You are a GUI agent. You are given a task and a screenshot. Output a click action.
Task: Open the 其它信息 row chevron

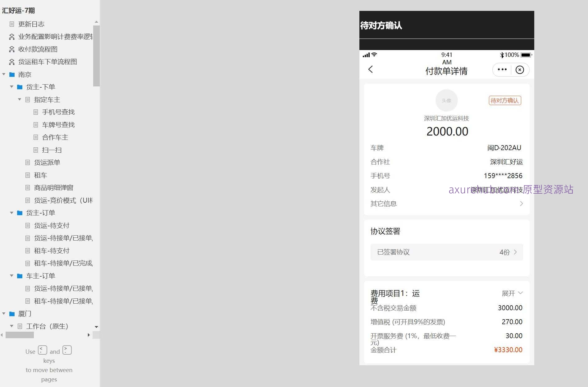522,204
